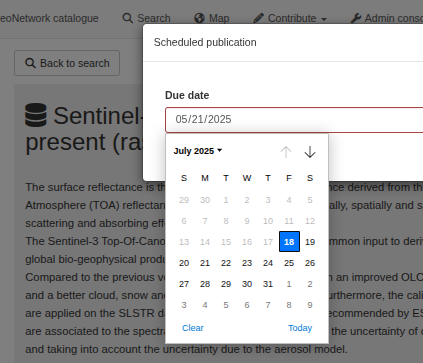Viewport: 423px width, 363px height.
Task: Jump to Today in calendar
Action: [x=300, y=328]
